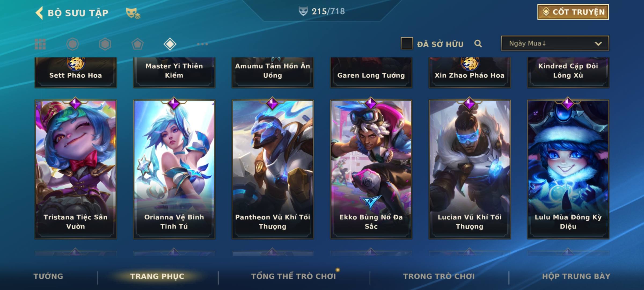The width and height of the screenshot is (644, 290).
Task: Open the Cốt Truyện button
Action: point(573,12)
